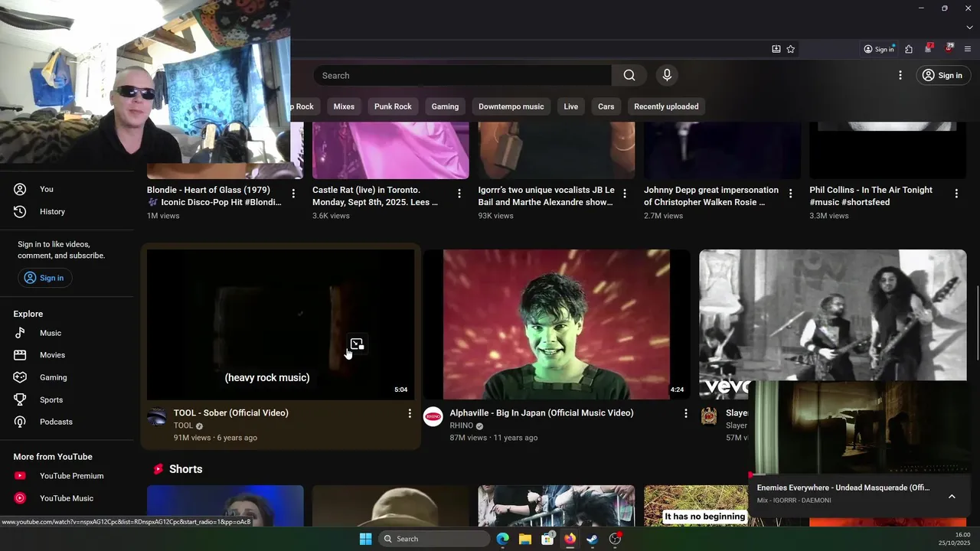Open action menu for TOOL Sober video
The height and width of the screenshot is (551, 980).
click(410, 413)
